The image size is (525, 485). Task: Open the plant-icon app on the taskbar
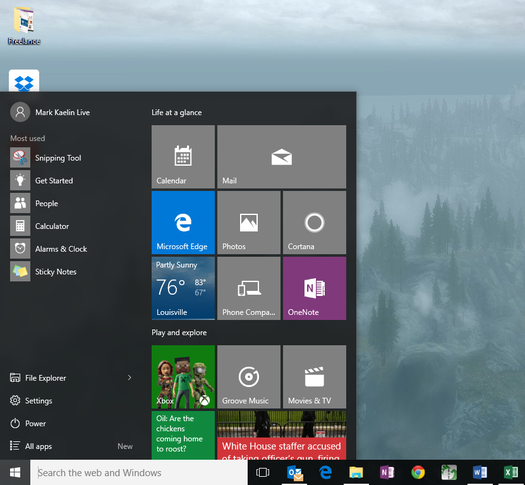[x=449, y=473]
